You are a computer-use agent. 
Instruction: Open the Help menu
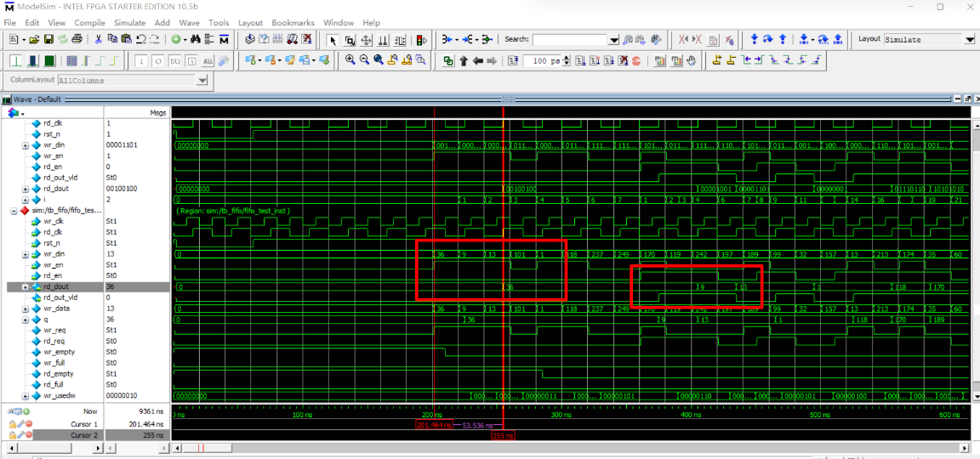[x=371, y=22]
